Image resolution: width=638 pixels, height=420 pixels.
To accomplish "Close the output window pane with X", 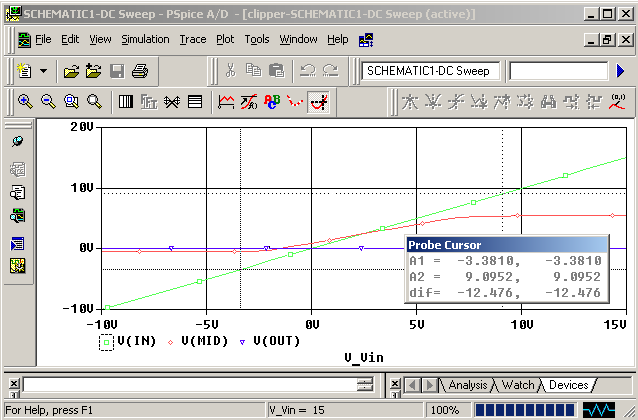I will pyautogui.click(x=14, y=383).
